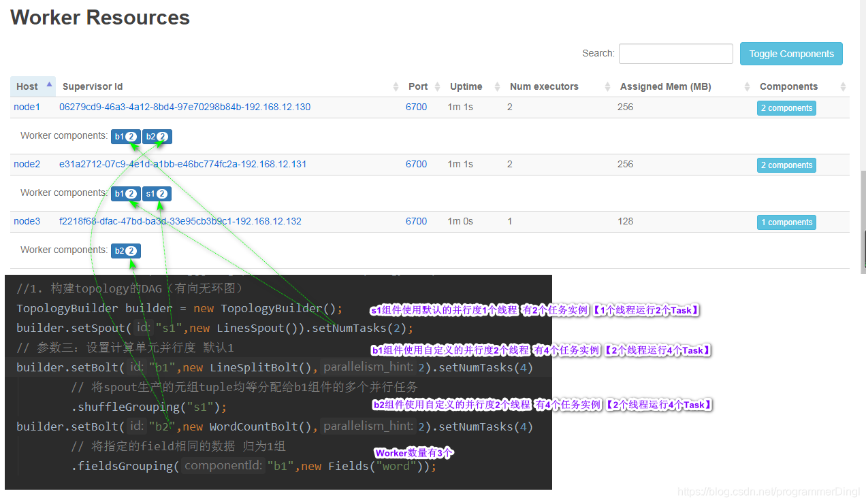Click b1 component badge under node1
Screen dimensions: 866x504
point(126,137)
